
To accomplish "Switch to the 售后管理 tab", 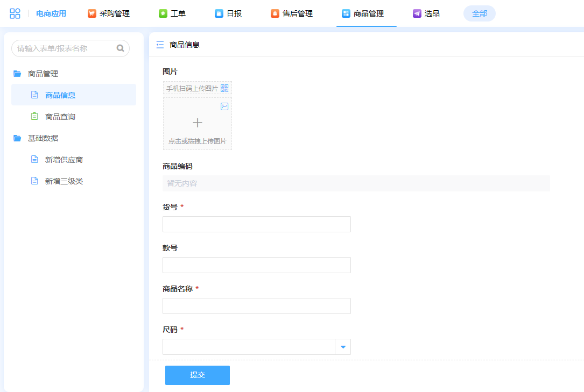I will [x=292, y=13].
